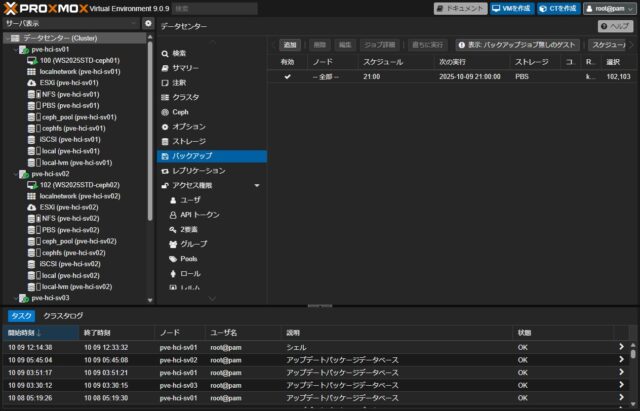Open ストレージ (Storage) in datacenter menu
Screen dimensions: 640x411
pyautogui.click(x=190, y=142)
